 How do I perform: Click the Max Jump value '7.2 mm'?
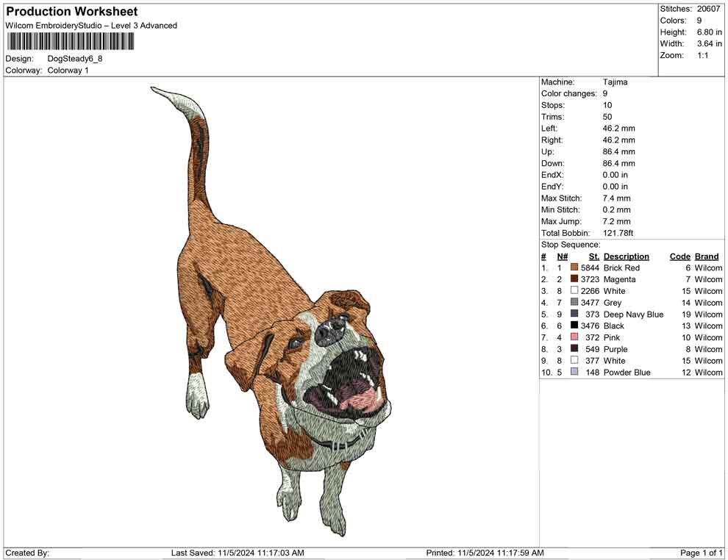point(616,221)
